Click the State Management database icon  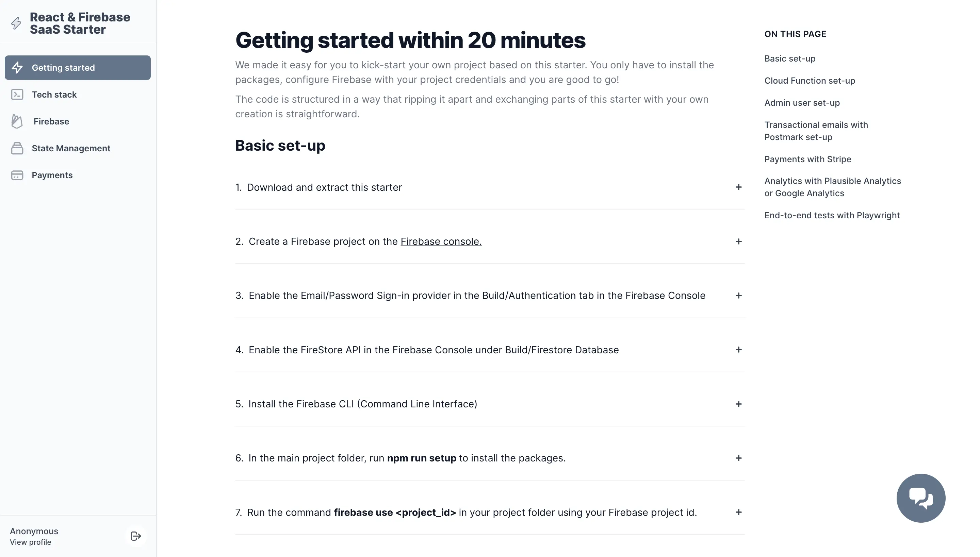pos(17,148)
